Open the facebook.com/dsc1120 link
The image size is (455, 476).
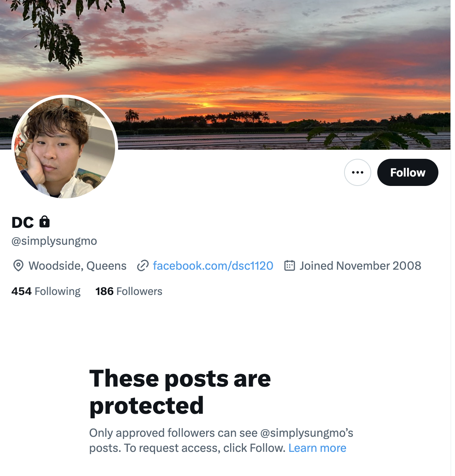[x=213, y=266]
